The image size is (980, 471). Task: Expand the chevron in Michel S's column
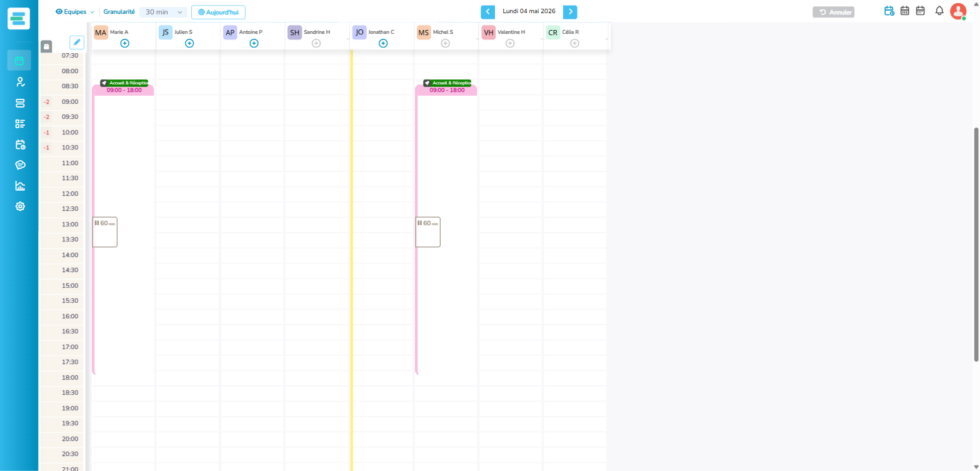click(x=477, y=39)
